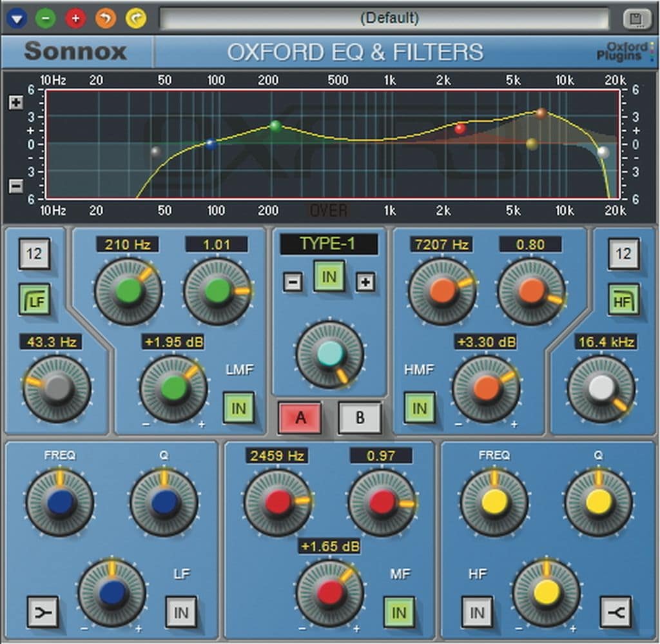Click the 2459 Hz MF frequency readout
This screenshot has width=660, height=644.
(277, 455)
